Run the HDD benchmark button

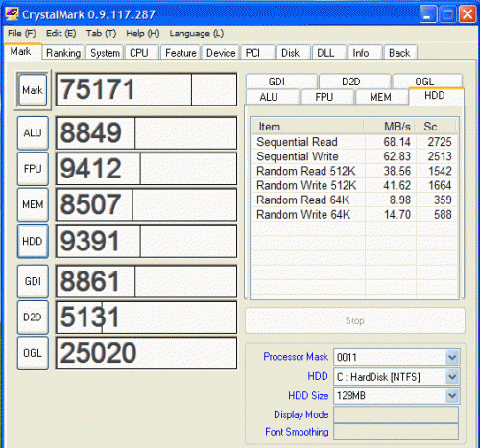(33, 241)
